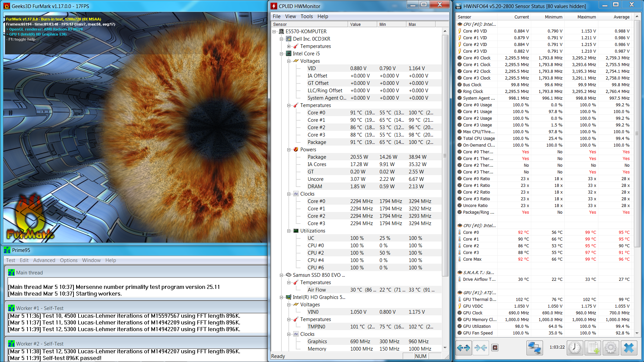Click HWiNFO Average column header
The image size is (644, 362).
tap(615, 17)
